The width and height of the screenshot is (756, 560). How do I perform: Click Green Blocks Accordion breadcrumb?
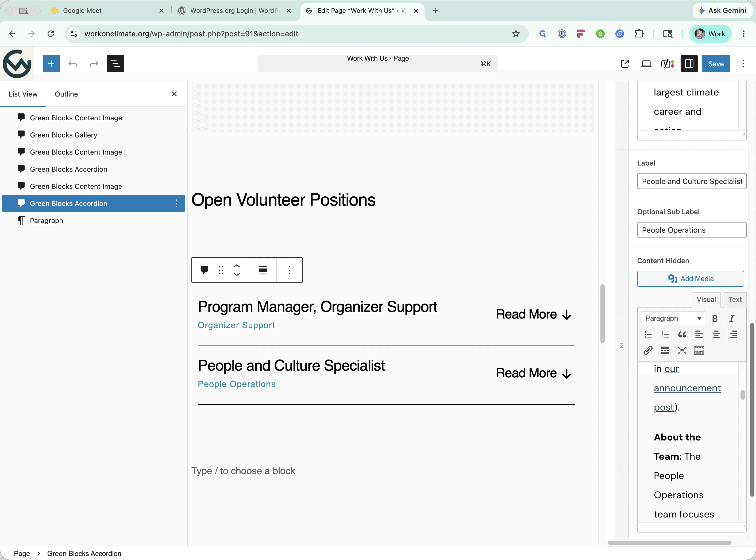point(84,554)
